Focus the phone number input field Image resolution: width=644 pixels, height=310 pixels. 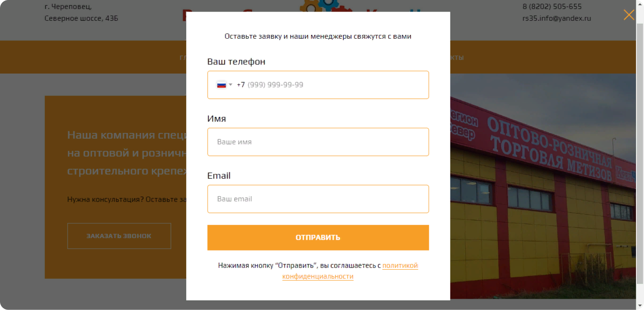click(x=332, y=85)
